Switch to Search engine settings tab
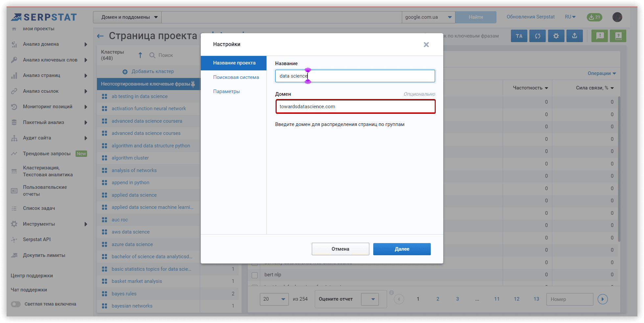644x323 pixels. point(236,77)
